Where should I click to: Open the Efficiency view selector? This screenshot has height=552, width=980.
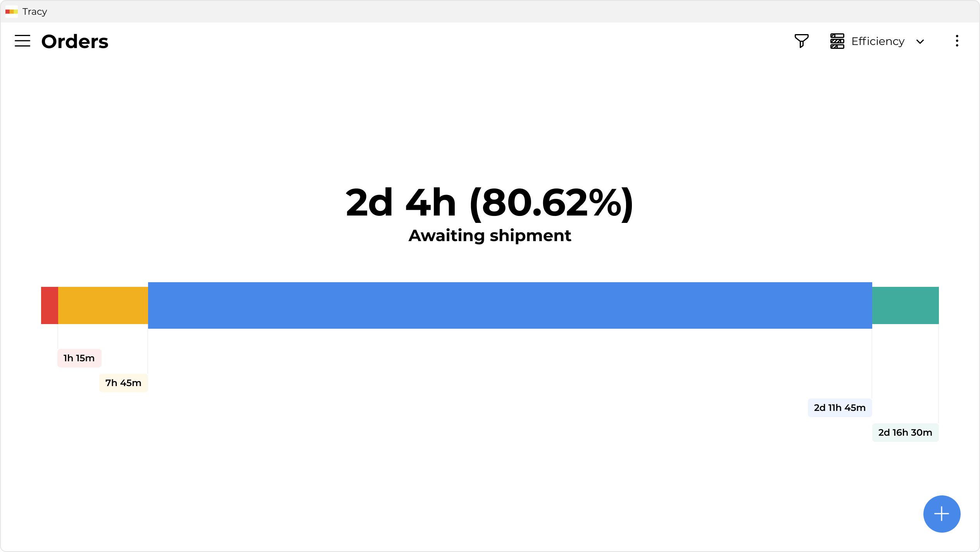point(878,41)
